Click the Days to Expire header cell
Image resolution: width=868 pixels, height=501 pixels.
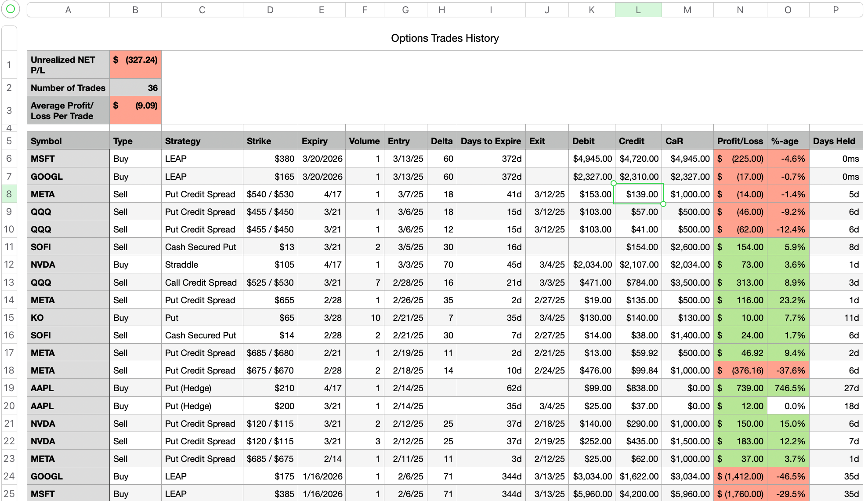tap(491, 141)
